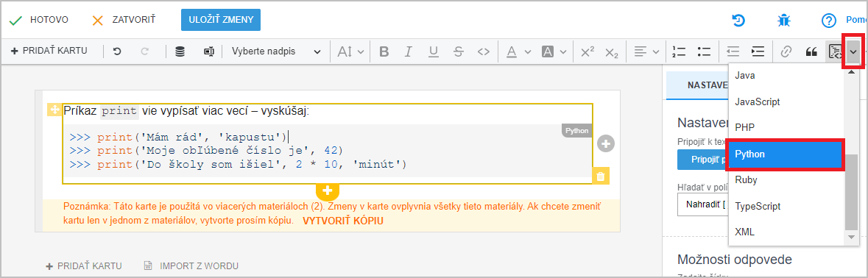Toggle bold formatting
868x278 pixels.
tap(384, 51)
